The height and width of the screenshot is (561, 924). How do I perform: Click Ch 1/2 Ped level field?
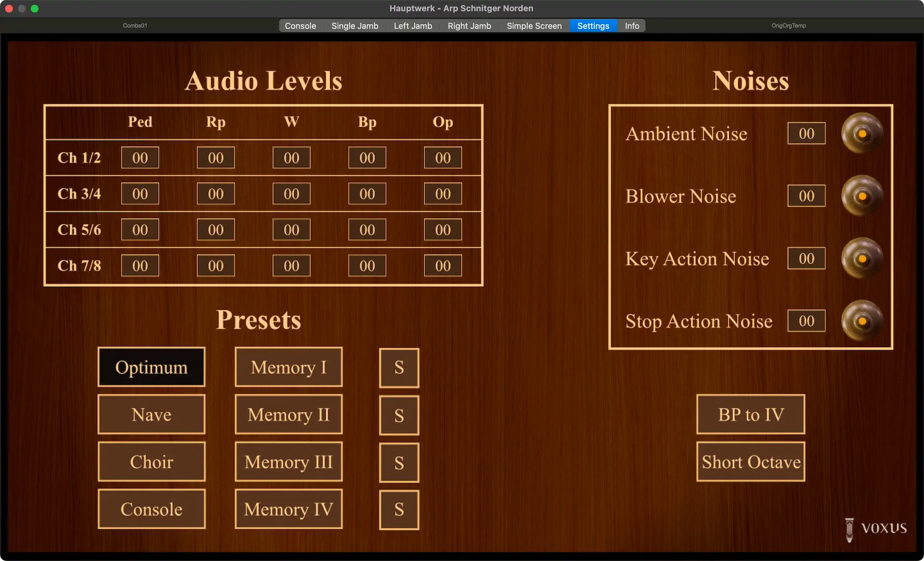click(x=140, y=158)
